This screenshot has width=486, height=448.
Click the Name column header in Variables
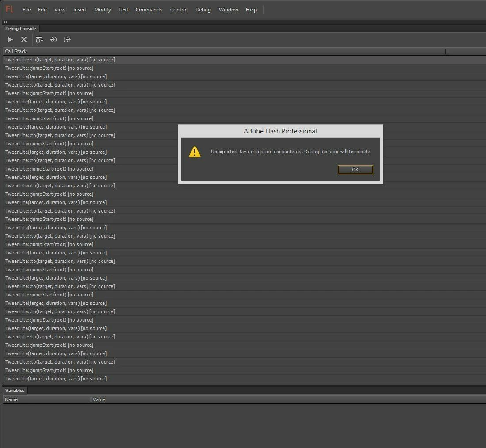pos(47,399)
